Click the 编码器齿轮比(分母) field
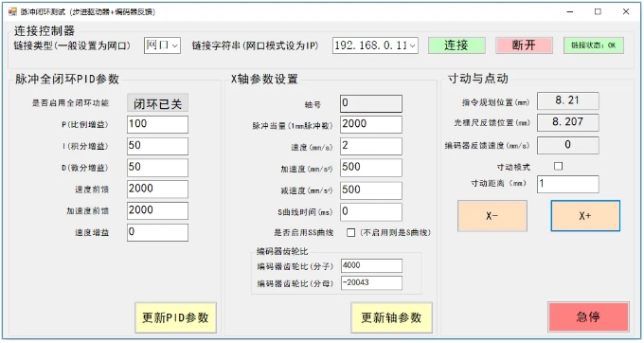This screenshot has width=644, height=343. pos(371,283)
